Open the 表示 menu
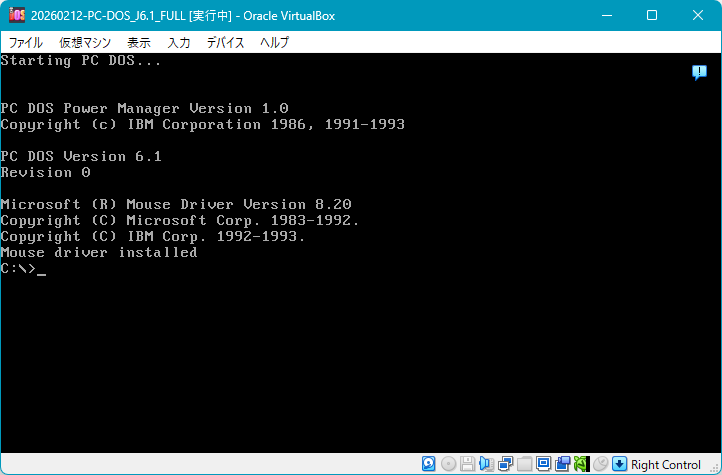Viewport: 722px width, 475px height. (139, 43)
